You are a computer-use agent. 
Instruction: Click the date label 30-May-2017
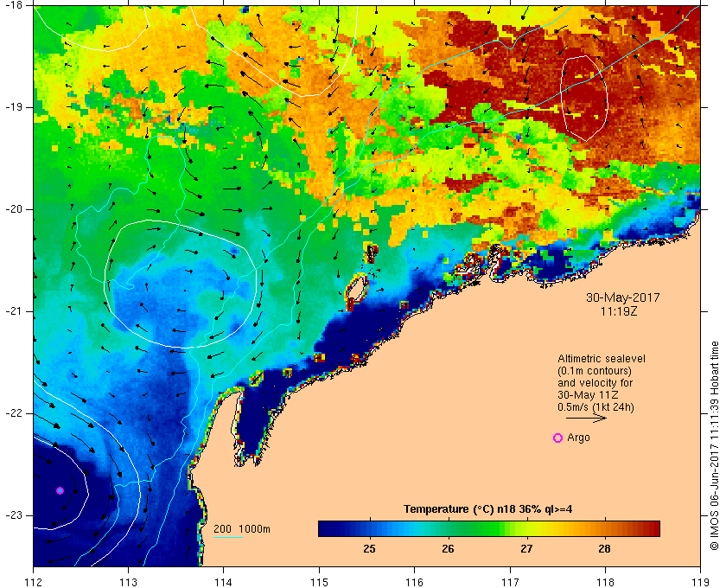click(x=623, y=297)
